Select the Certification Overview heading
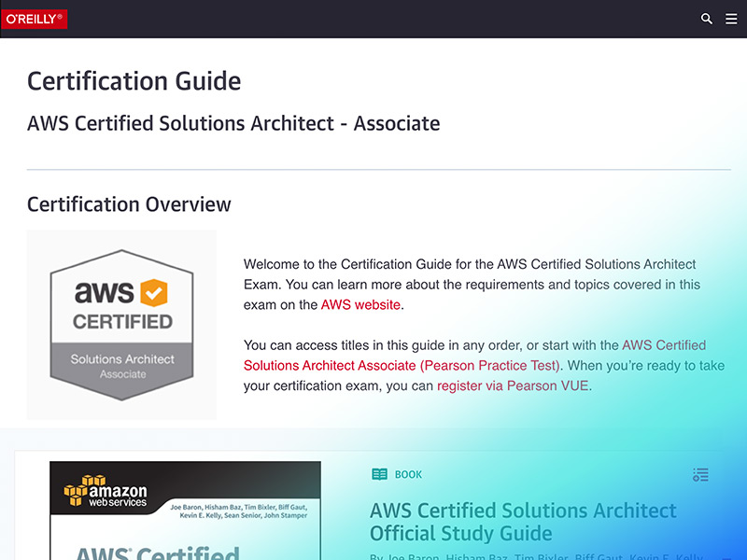This screenshot has width=747, height=560. (129, 204)
